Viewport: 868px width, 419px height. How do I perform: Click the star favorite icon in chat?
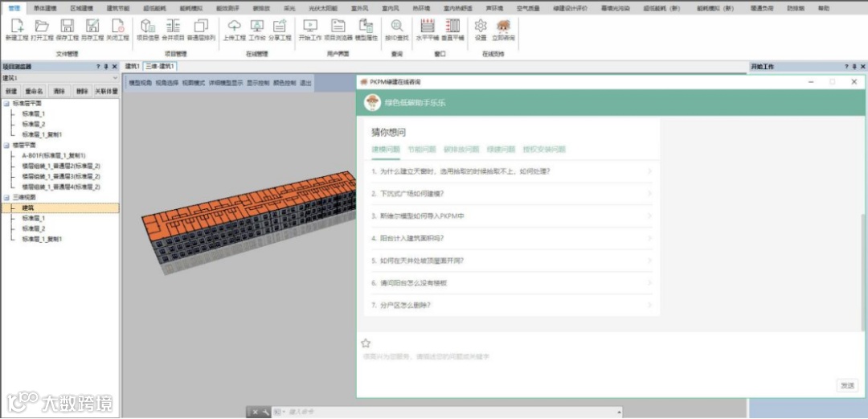tap(366, 343)
